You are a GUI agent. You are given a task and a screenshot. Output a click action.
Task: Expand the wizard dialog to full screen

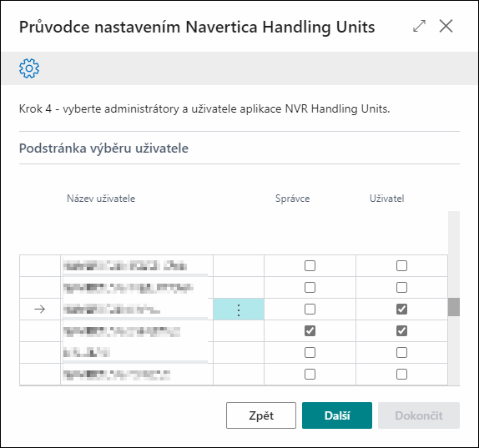tap(419, 26)
